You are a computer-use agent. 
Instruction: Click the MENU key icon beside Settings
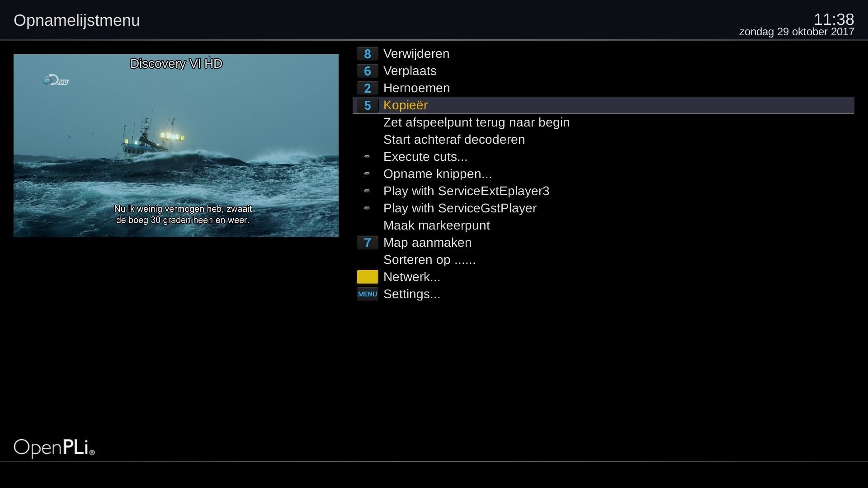[368, 294]
